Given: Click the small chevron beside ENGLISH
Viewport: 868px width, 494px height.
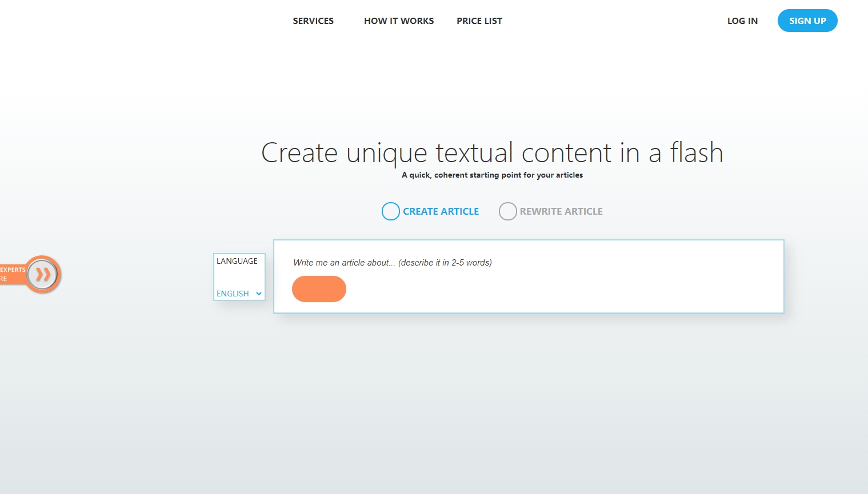Looking at the screenshot, I should (259, 294).
